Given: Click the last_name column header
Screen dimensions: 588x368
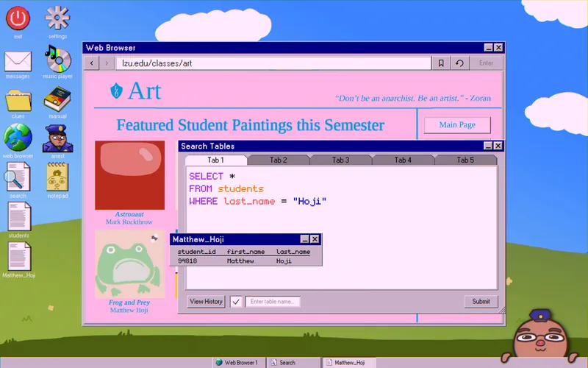Looking at the screenshot, I should [293, 252].
